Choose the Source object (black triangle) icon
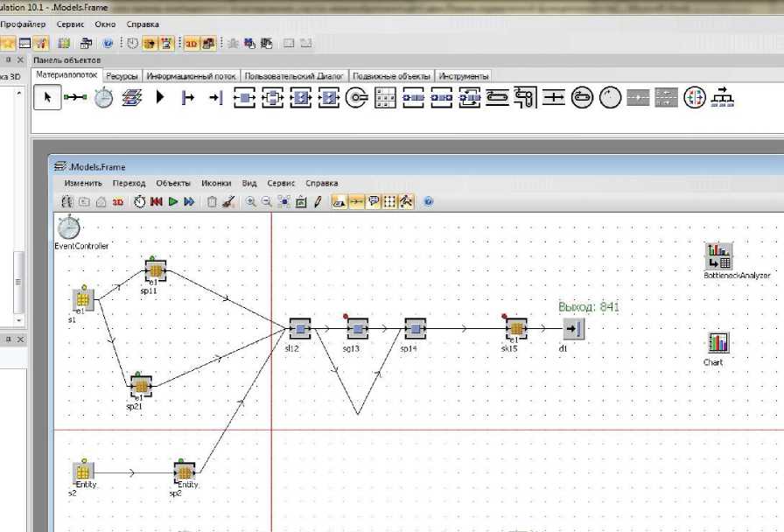This screenshot has height=532, width=784. click(x=160, y=98)
